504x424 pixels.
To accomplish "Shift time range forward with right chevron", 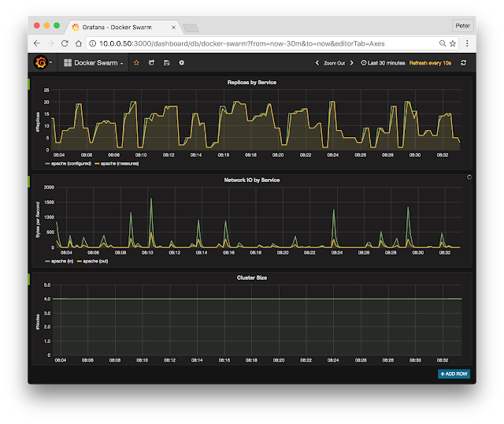I will point(352,63).
